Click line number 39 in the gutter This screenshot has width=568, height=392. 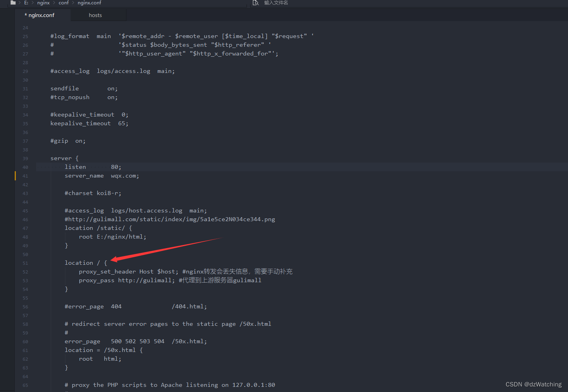tap(25, 159)
